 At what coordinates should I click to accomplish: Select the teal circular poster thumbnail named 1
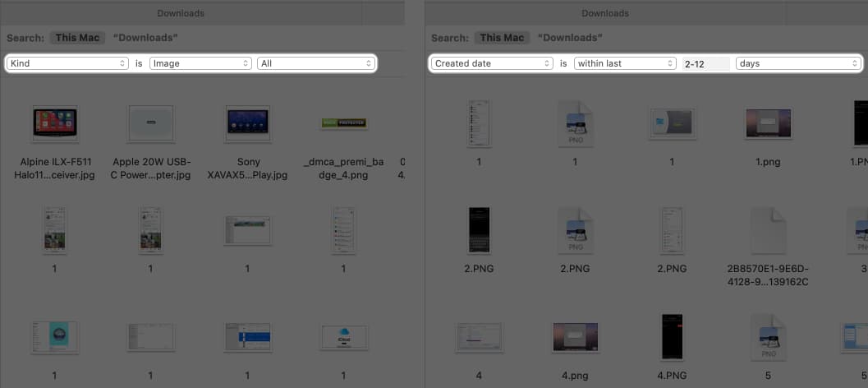(55, 336)
